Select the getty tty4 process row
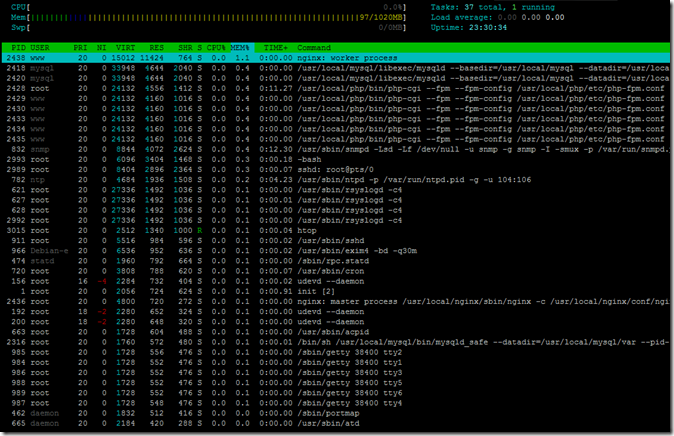 [x=336, y=403]
